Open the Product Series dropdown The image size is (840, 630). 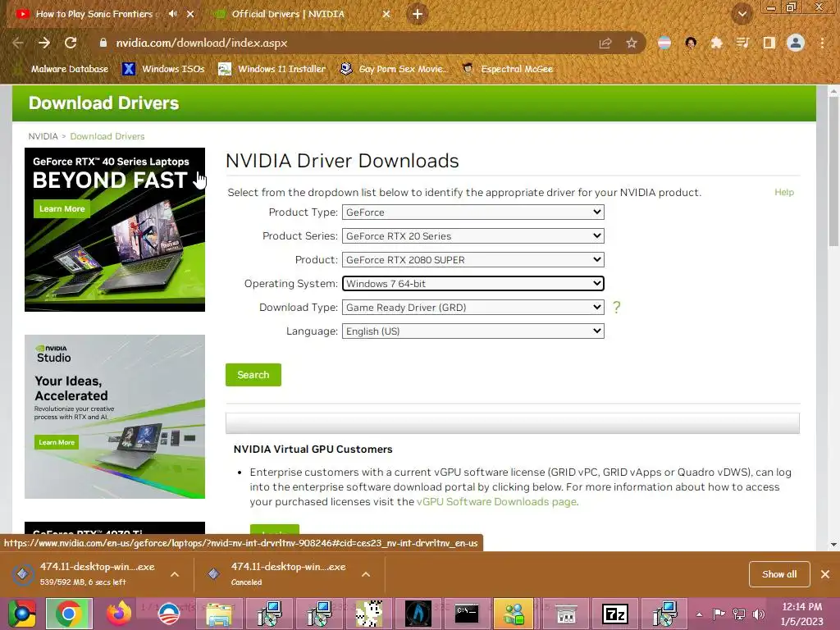(473, 235)
